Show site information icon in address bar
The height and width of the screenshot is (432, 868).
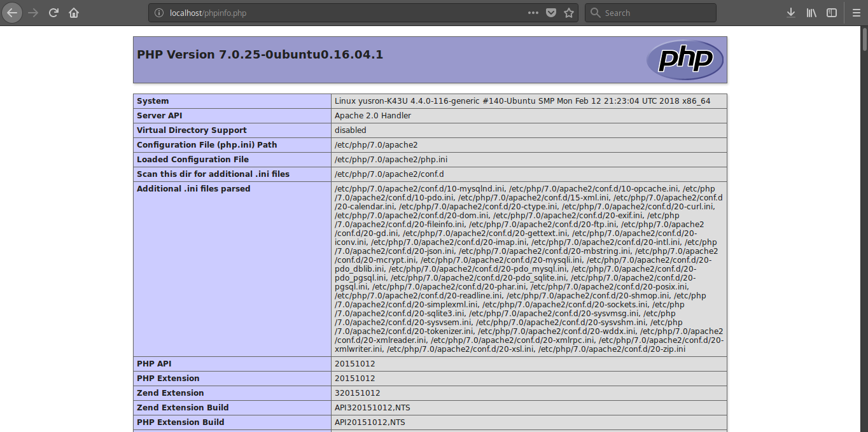point(159,13)
